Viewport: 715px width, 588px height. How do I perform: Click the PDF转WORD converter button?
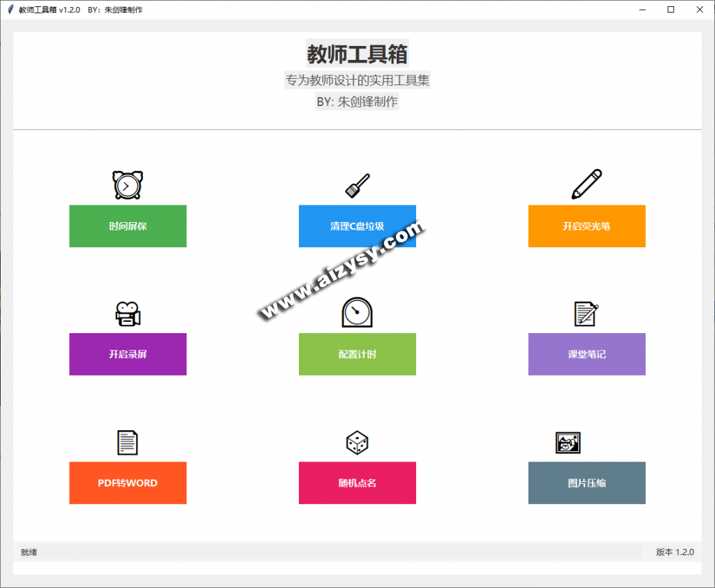(x=128, y=483)
